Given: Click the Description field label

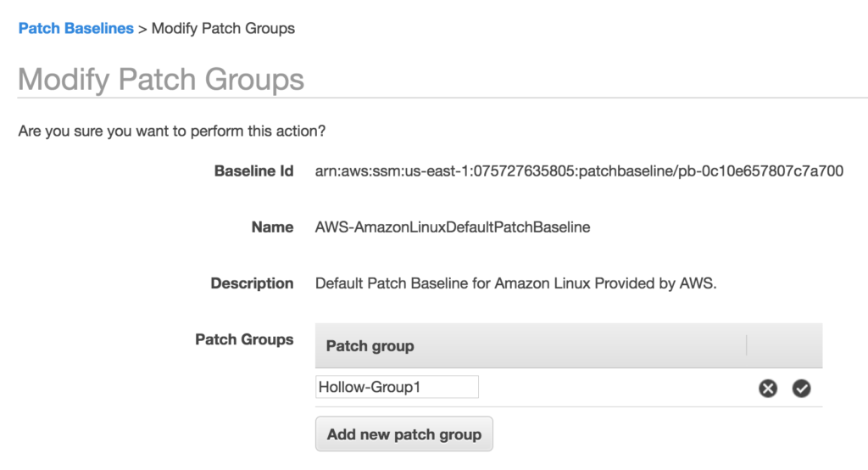Looking at the screenshot, I should (x=252, y=283).
